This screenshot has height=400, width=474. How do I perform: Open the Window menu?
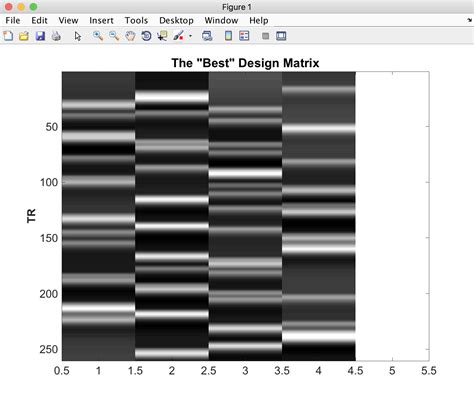pyautogui.click(x=221, y=20)
